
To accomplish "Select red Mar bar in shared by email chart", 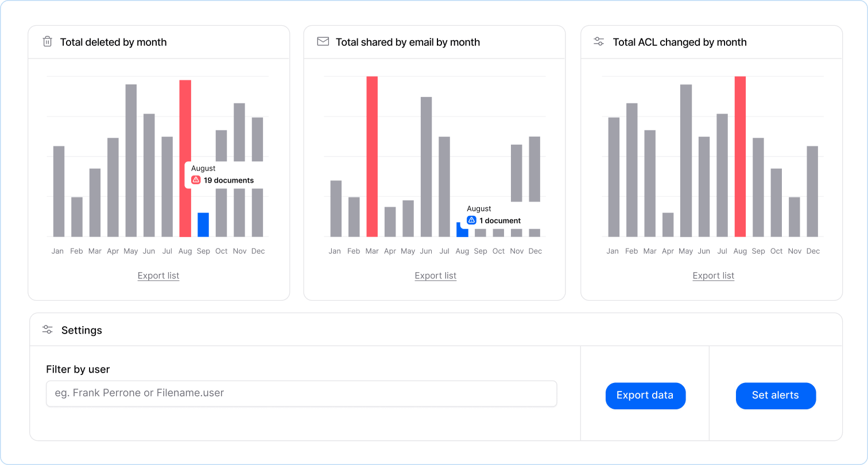I will tap(372, 156).
